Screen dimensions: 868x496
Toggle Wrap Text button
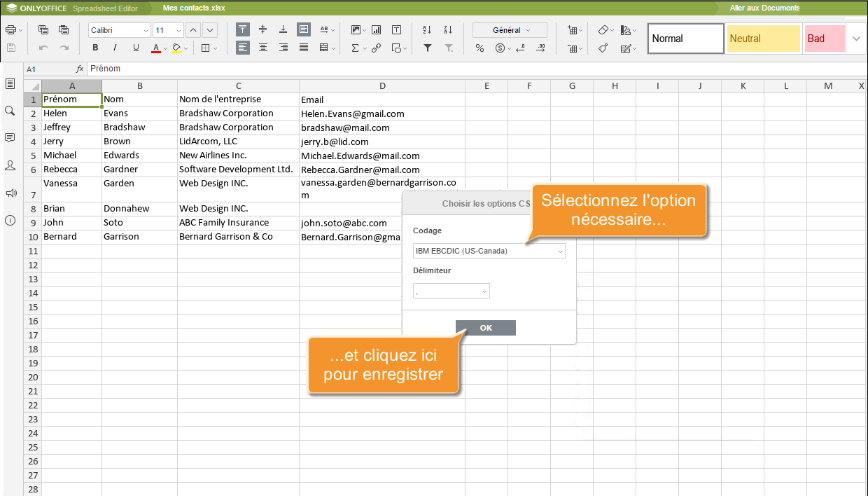[x=304, y=29]
